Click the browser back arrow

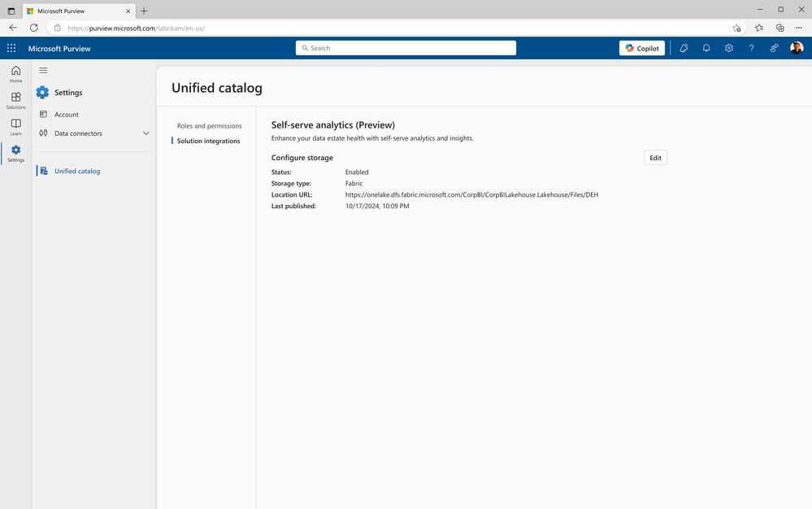coord(13,28)
